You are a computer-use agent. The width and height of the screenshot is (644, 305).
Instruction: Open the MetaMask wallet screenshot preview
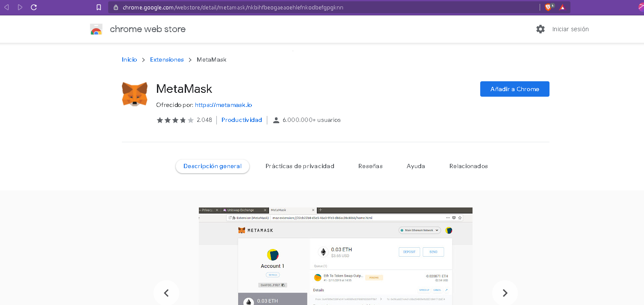coord(336,256)
